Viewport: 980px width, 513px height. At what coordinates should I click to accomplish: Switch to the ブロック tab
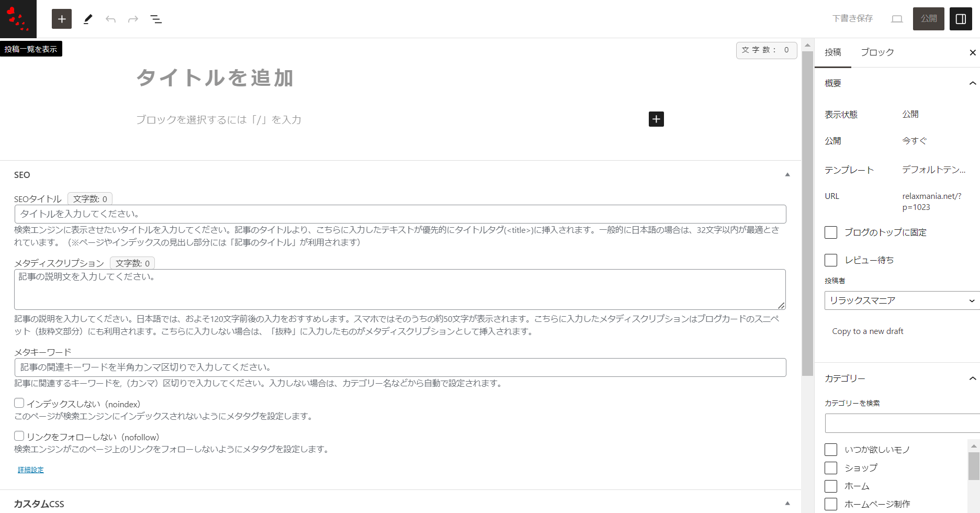coord(877,52)
